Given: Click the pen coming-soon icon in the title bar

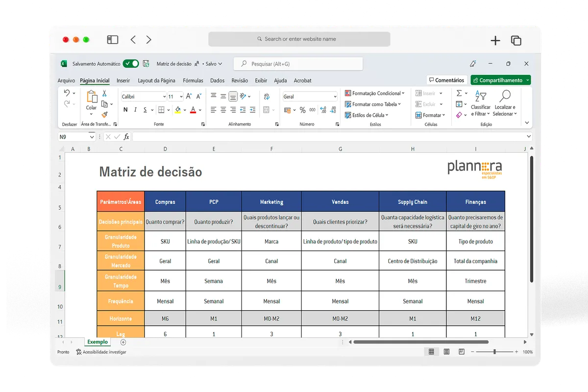Looking at the screenshot, I should (x=473, y=64).
